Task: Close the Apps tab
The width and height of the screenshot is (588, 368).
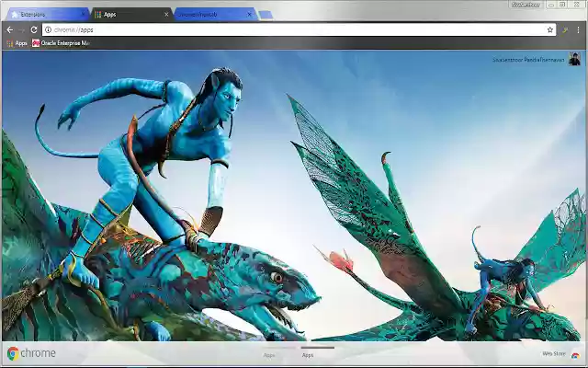Action: [x=166, y=15]
